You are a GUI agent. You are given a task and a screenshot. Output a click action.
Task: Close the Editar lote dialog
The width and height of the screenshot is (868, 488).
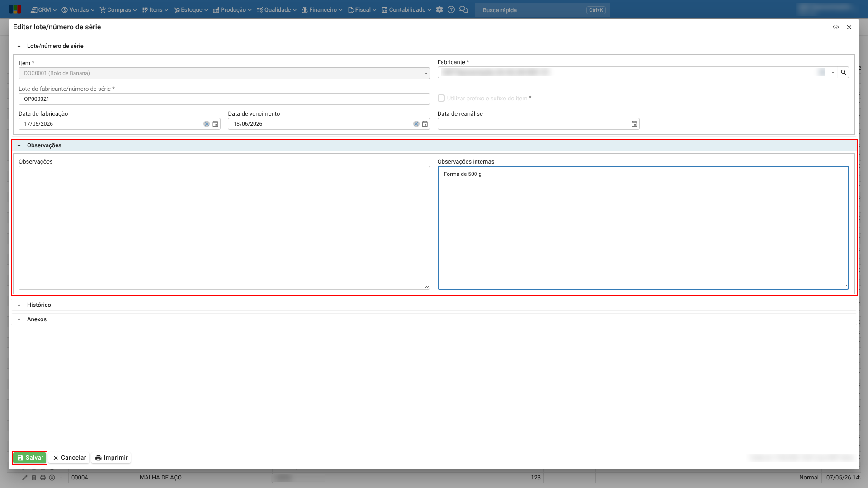click(x=849, y=27)
